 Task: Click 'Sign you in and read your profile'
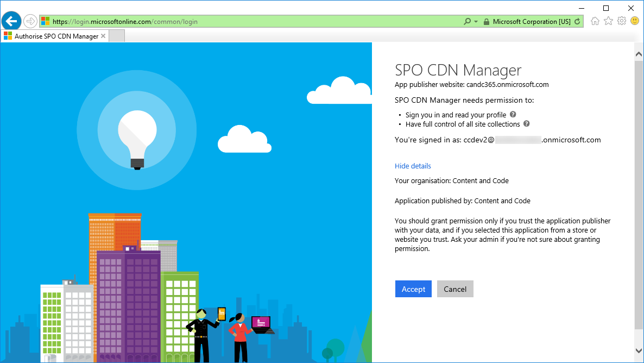pos(456,115)
